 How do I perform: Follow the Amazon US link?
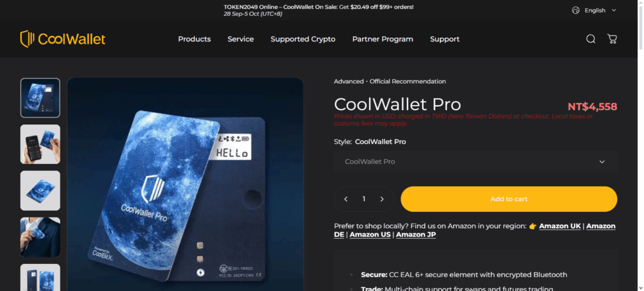tap(370, 235)
